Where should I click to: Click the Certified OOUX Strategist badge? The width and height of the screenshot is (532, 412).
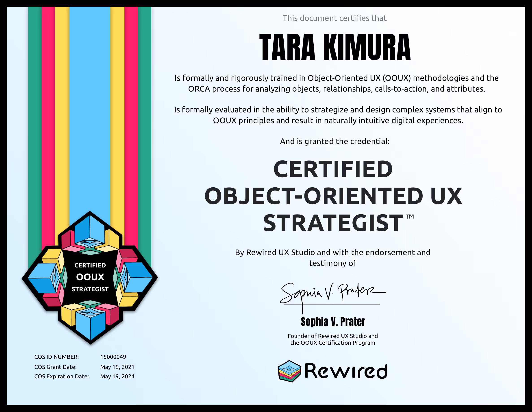(x=90, y=278)
